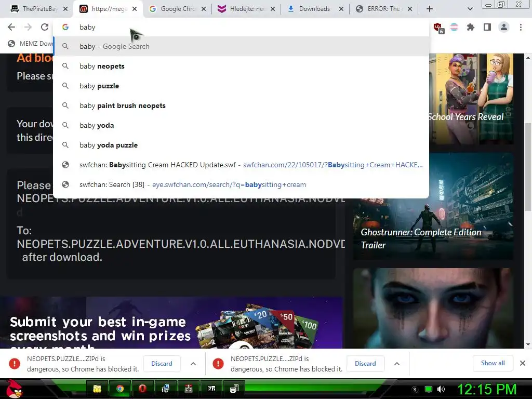Select 'baby neopets' suggestion
Viewport: 532px width, 399px height.
[241, 66]
